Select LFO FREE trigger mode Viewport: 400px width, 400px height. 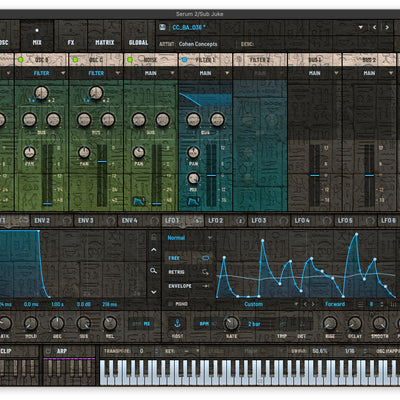188,258
